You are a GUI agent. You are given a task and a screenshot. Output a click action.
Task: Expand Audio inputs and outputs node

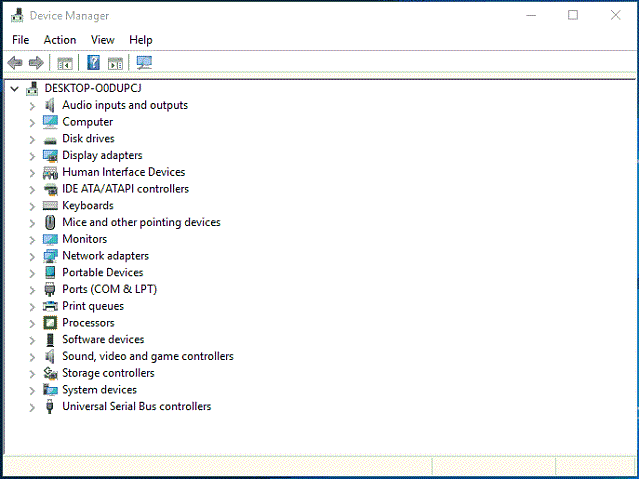32,106
